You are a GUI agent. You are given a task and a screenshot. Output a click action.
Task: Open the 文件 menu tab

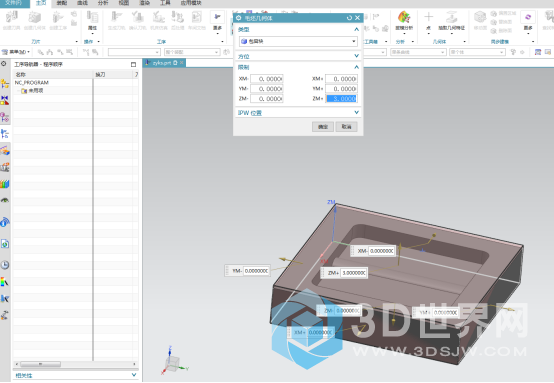point(14,3)
